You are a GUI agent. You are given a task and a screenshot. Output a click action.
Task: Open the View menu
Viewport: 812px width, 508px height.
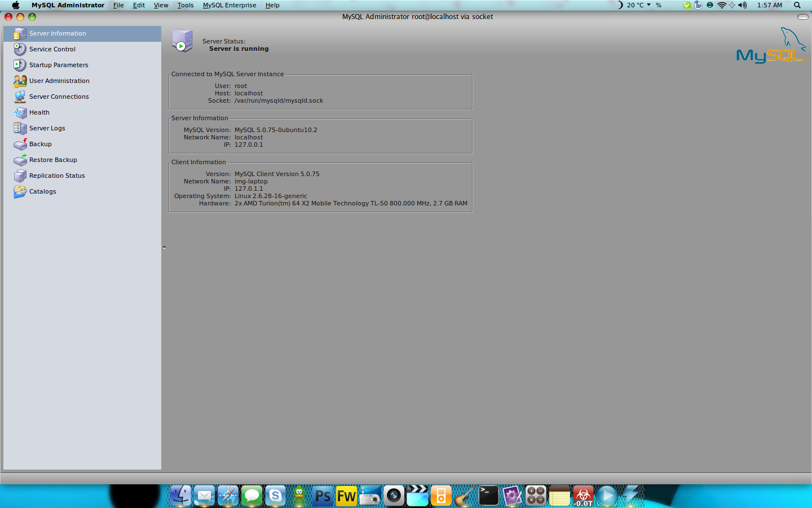pos(161,5)
